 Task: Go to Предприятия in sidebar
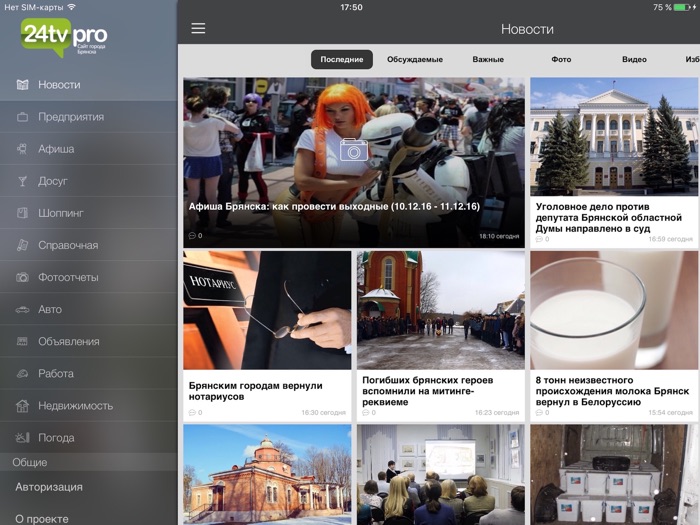(x=89, y=117)
